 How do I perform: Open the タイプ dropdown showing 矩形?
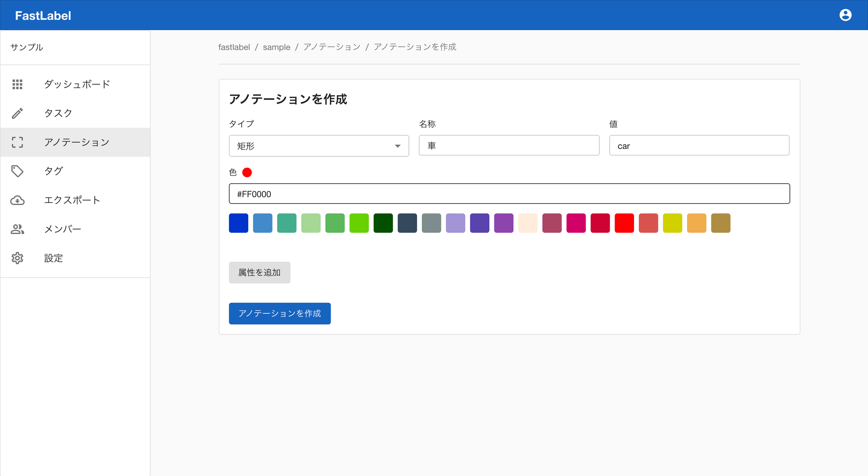319,146
